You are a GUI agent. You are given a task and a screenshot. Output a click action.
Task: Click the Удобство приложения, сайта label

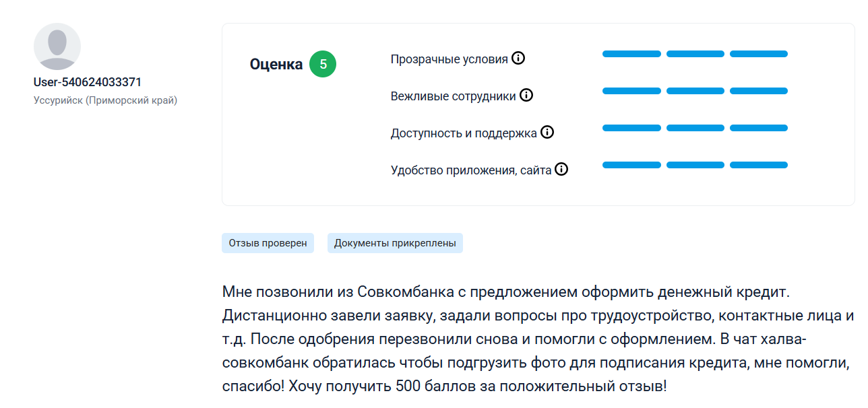point(471,170)
